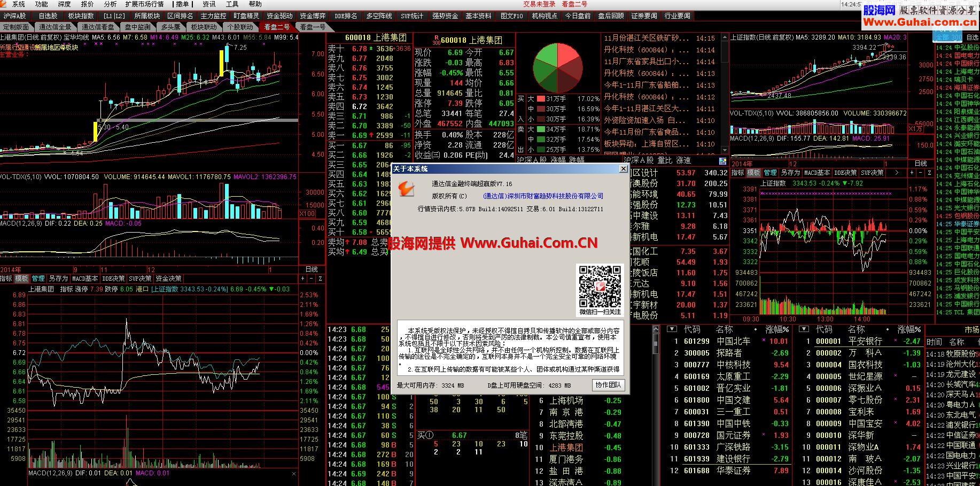Click the 沪深A股 涨幅 跌幅 list header
This screenshot has width=980, height=486.
point(550,160)
